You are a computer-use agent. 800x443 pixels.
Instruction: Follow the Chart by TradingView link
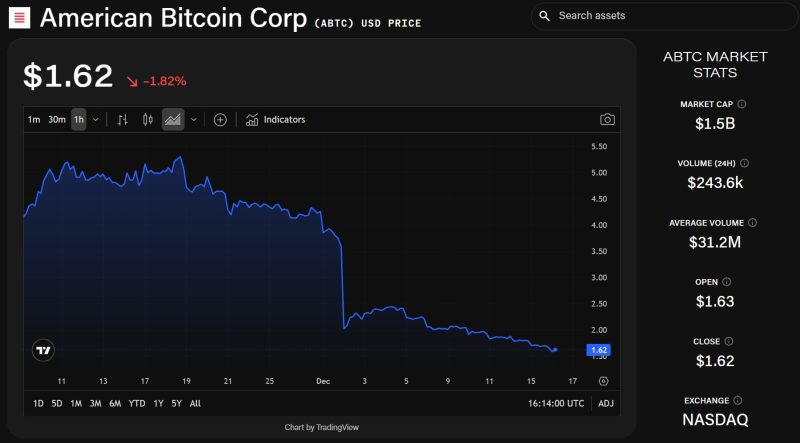pos(321,427)
